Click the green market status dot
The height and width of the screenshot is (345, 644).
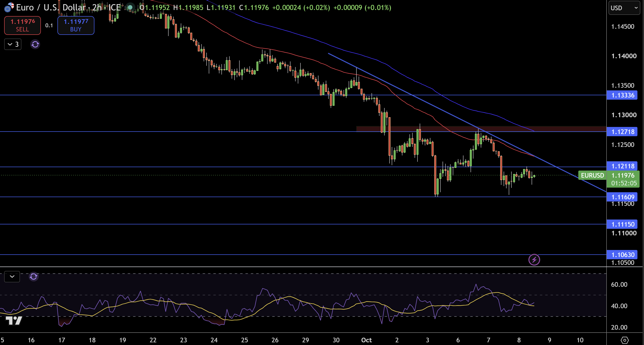[x=130, y=8]
